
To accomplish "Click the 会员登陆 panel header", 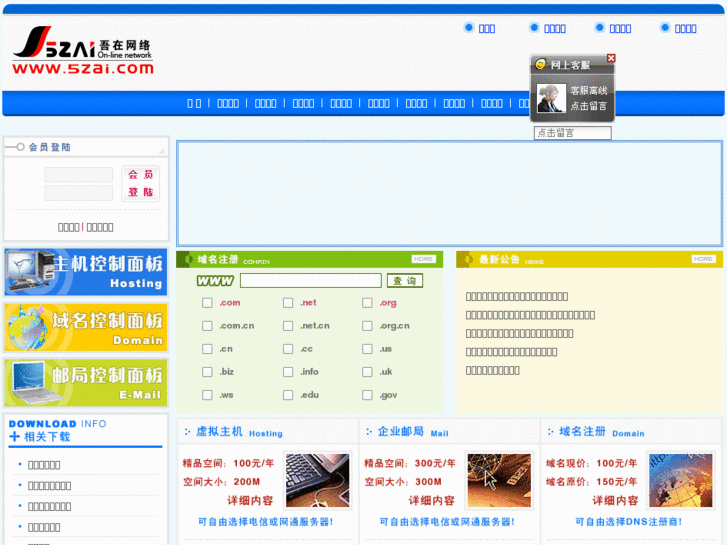I will pos(86,147).
